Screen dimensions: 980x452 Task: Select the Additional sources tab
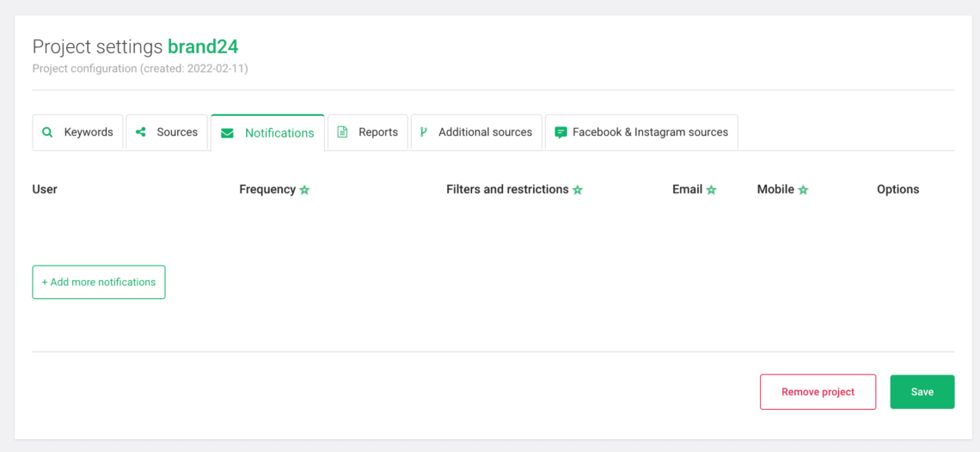coord(477,132)
